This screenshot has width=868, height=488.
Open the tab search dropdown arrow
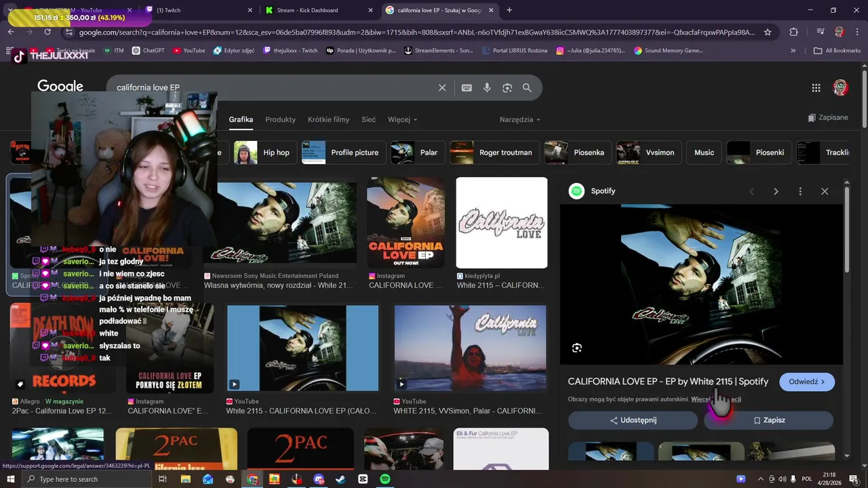click(11, 10)
